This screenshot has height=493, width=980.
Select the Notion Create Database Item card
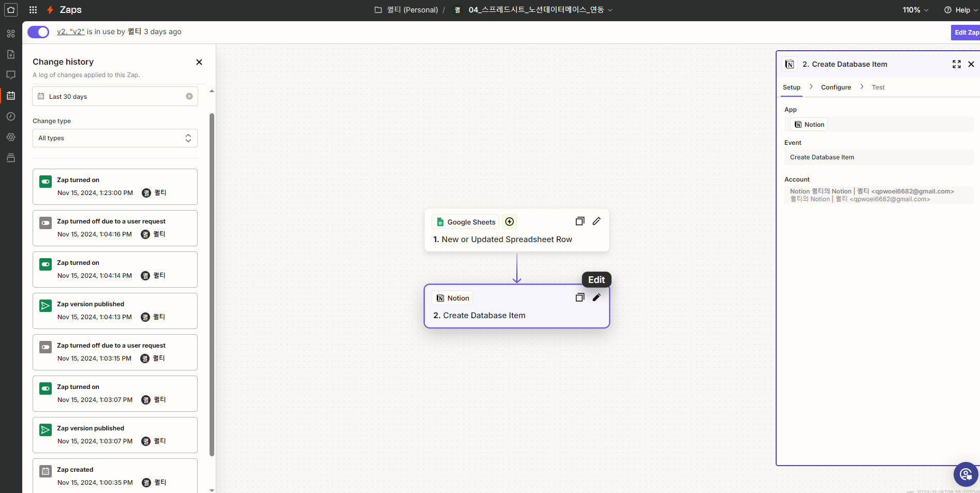click(517, 306)
